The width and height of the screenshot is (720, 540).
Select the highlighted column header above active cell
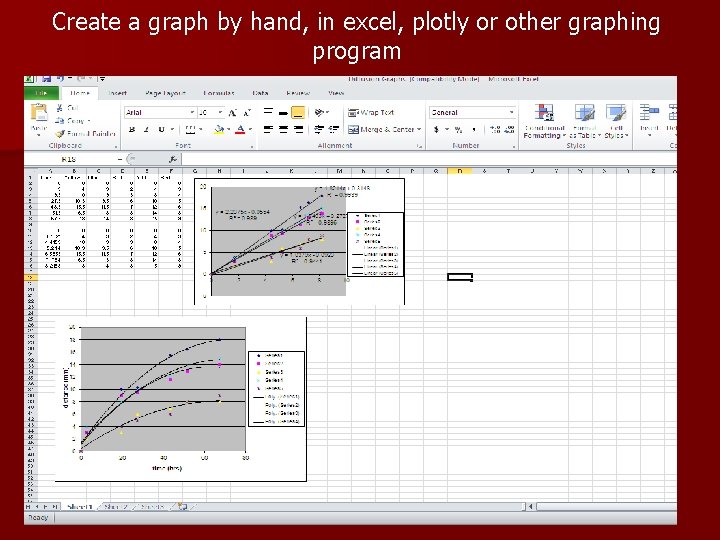(x=460, y=171)
